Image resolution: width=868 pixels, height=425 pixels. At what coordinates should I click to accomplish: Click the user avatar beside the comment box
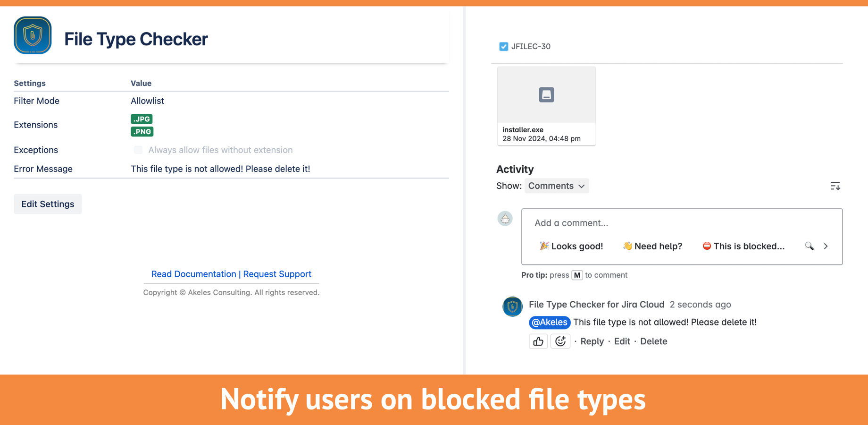pos(505,219)
